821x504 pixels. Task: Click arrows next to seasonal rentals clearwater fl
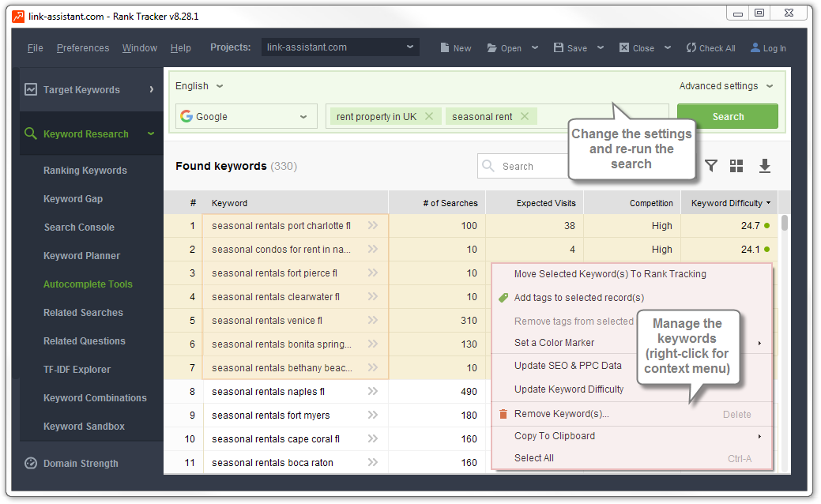pyautogui.click(x=373, y=296)
